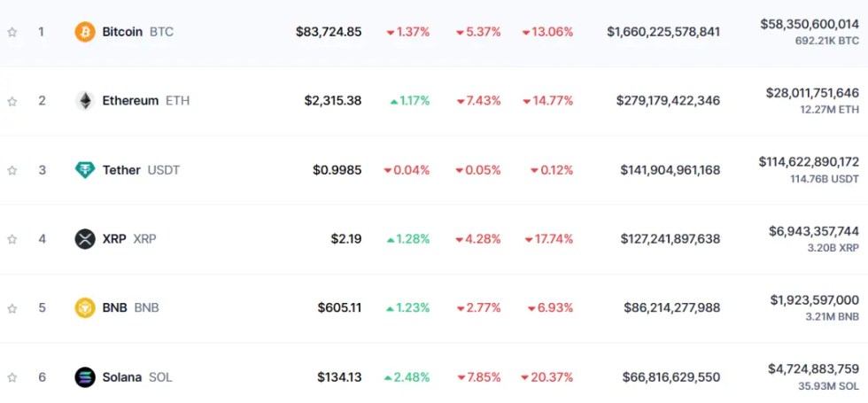The width and height of the screenshot is (868, 403).
Task: Click the star next to Solana
Action: pos(12,377)
